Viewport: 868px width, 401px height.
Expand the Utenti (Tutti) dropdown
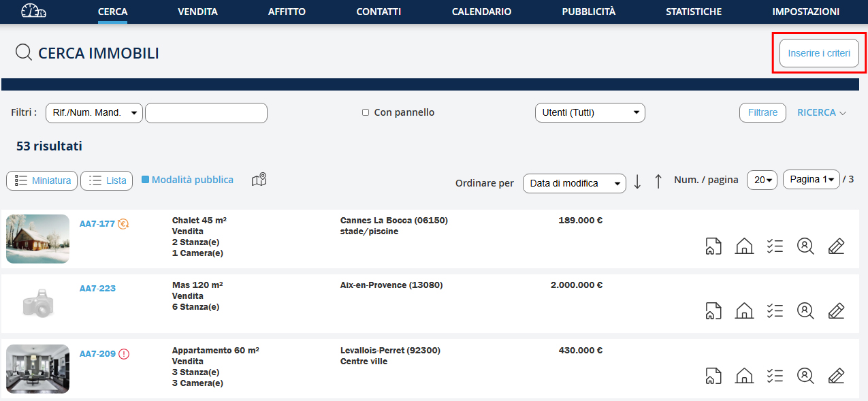(x=590, y=113)
